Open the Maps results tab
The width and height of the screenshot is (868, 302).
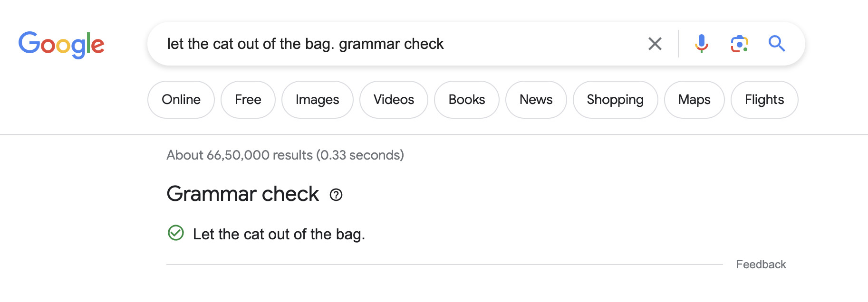click(694, 100)
